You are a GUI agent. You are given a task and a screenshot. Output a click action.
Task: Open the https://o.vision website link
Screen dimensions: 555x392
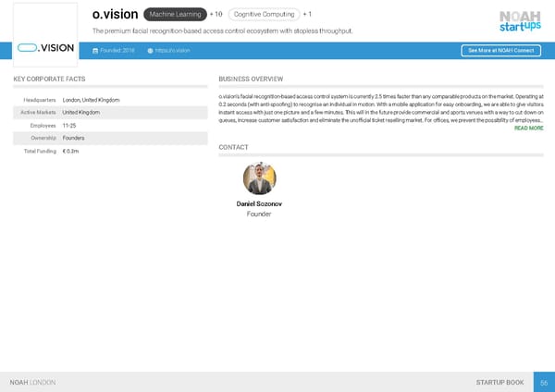pyautogui.click(x=173, y=50)
